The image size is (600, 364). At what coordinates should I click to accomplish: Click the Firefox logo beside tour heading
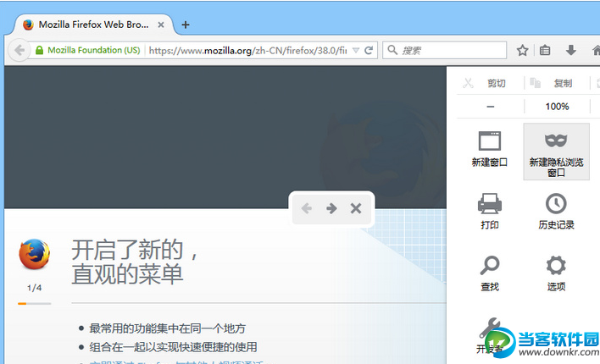tap(35, 254)
